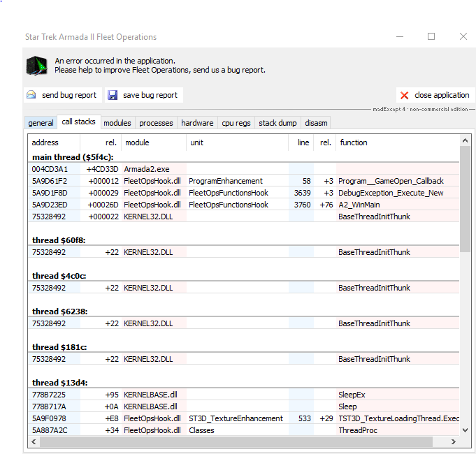476x454 pixels.
Task: Click the horizontal scrollbar right arrow
Action: click(x=454, y=441)
